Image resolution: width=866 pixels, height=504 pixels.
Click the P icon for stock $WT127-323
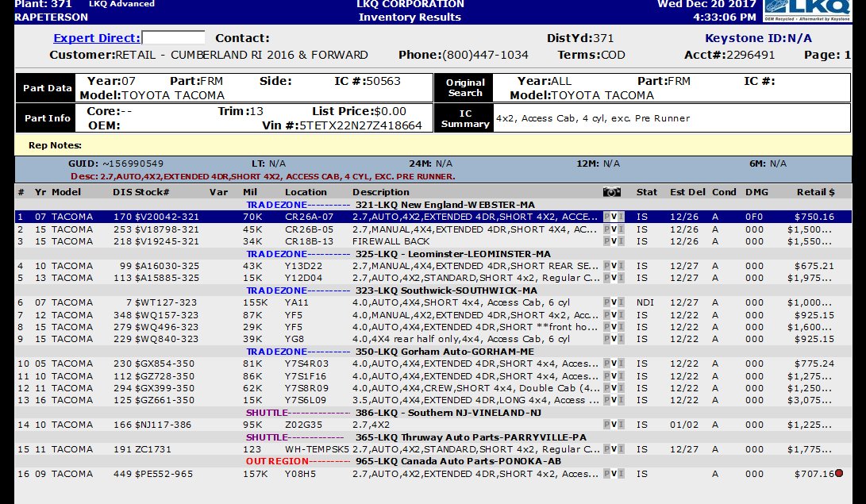607,302
